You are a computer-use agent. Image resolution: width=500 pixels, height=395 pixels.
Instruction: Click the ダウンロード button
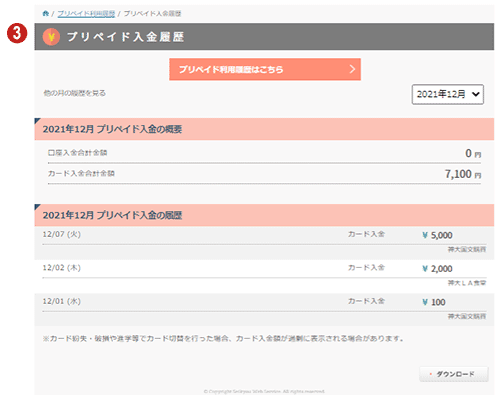pos(454,374)
